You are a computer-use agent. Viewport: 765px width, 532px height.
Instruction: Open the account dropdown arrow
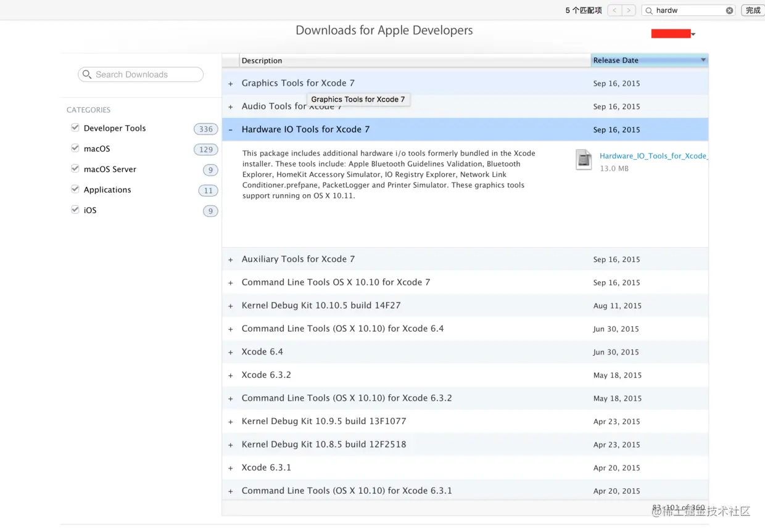[693, 35]
